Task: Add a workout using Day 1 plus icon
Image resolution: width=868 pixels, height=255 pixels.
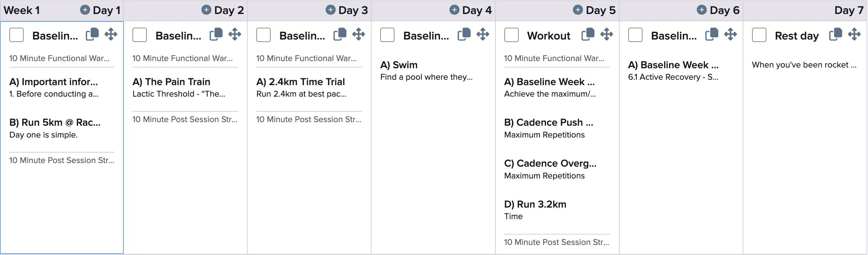Action: 85,10
